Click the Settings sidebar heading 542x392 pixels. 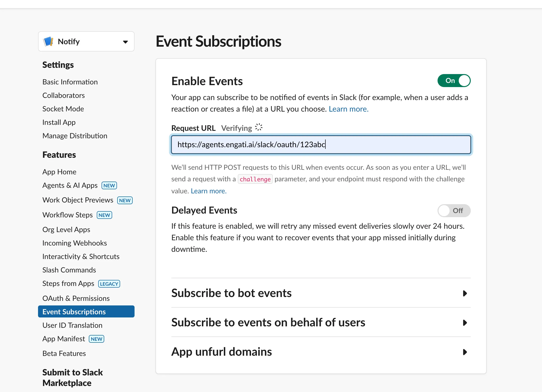tap(58, 65)
